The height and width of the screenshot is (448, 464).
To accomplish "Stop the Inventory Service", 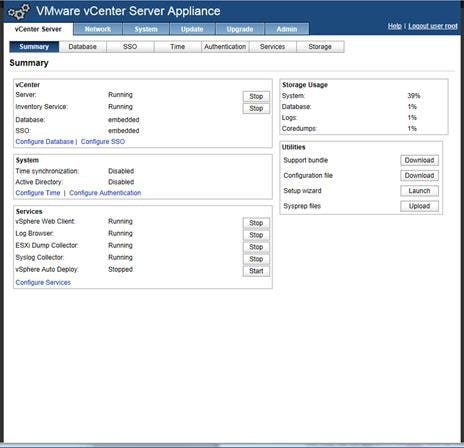I will 256,108.
